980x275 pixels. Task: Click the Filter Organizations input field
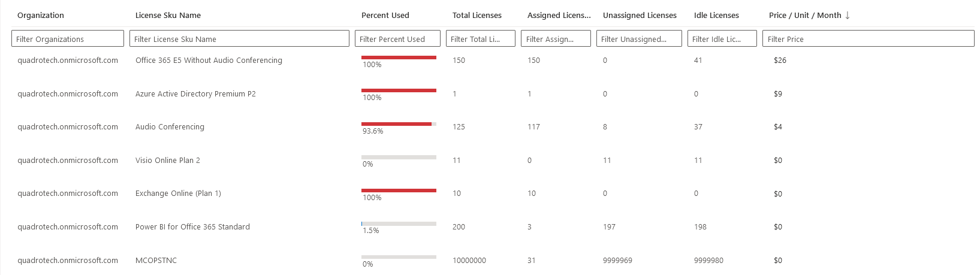(x=68, y=39)
